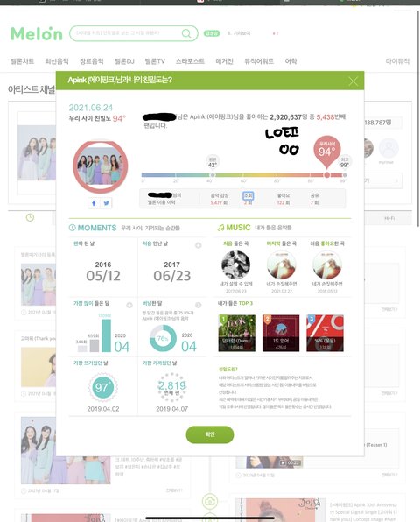This screenshot has height=522, width=420.
Task: Open the first listened song album disc
Action: 235,265
